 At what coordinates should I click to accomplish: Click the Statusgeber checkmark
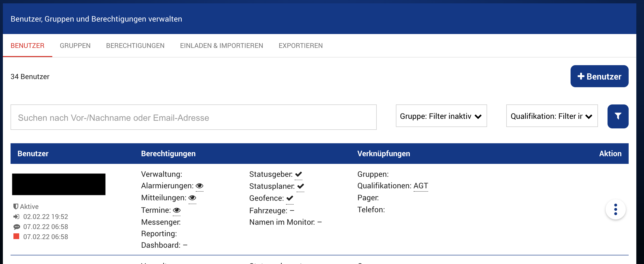pos(298,174)
